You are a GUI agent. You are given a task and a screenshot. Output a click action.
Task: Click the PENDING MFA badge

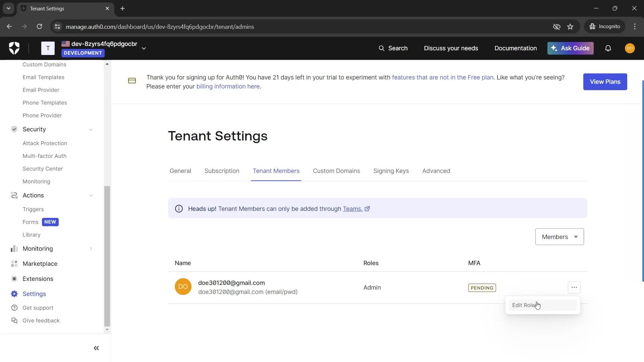pos(482,288)
